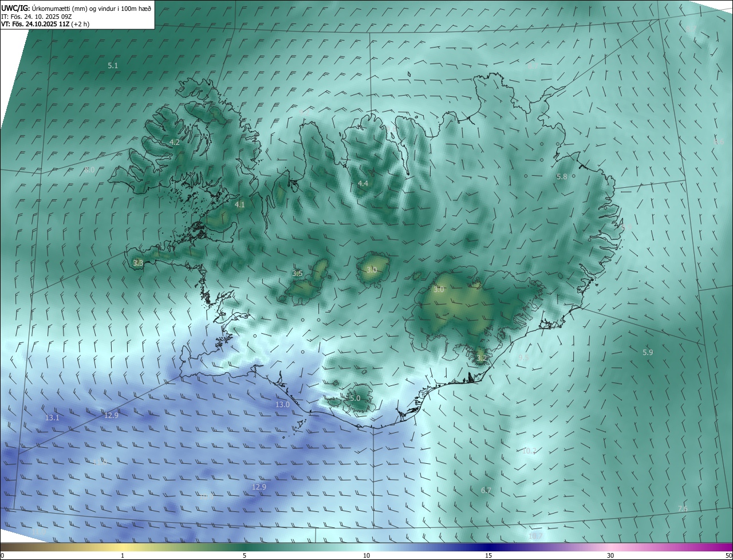Click the 5.8 value label in the east
The width and height of the screenshot is (733, 560).
pyautogui.click(x=562, y=177)
